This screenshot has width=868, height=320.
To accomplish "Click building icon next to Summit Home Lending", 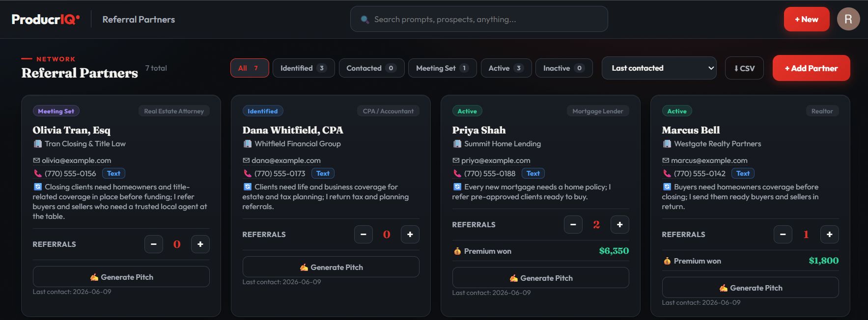I will (x=457, y=144).
